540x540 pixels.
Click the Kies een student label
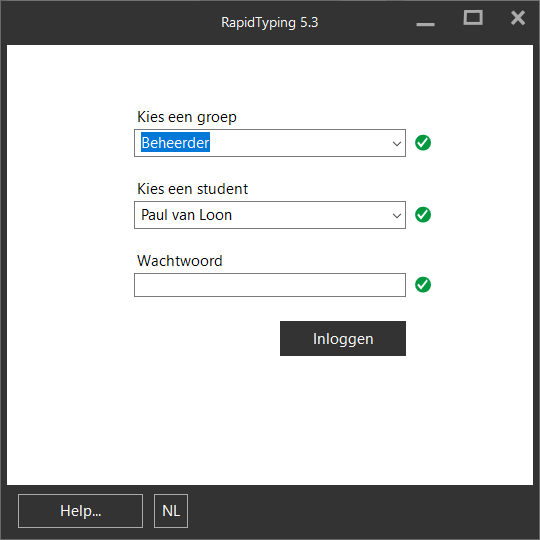[x=193, y=189]
